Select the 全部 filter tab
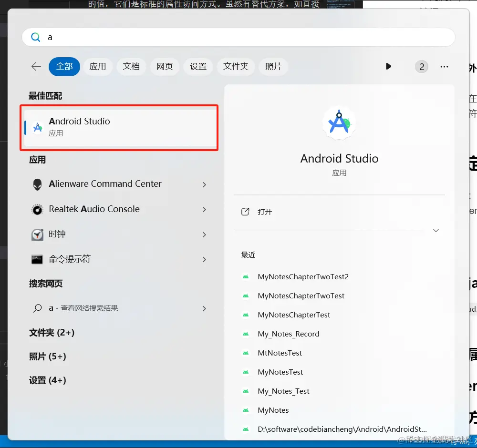 [x=64, y=66]
